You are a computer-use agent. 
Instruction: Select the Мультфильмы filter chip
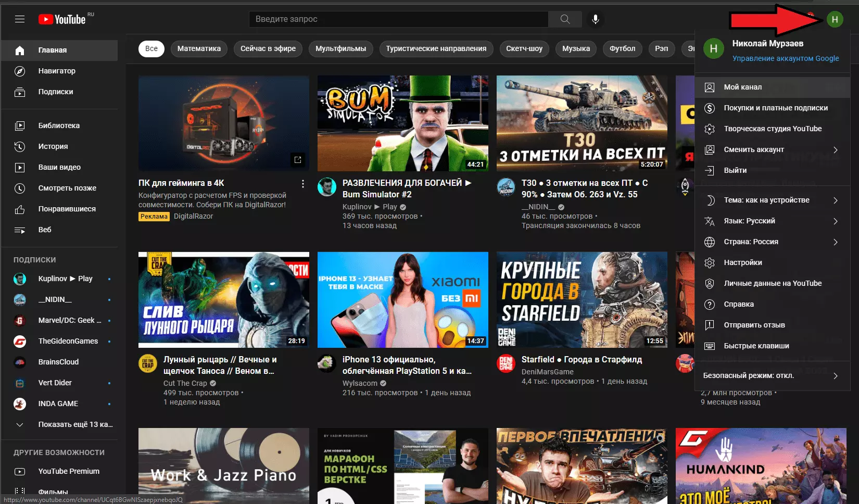click(x=341, y=48)
